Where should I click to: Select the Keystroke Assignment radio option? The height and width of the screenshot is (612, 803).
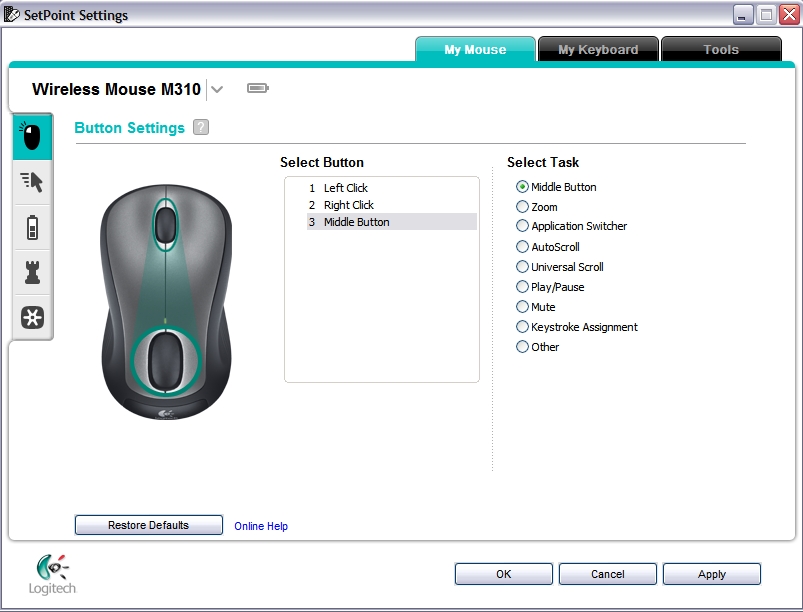(522, 327)
